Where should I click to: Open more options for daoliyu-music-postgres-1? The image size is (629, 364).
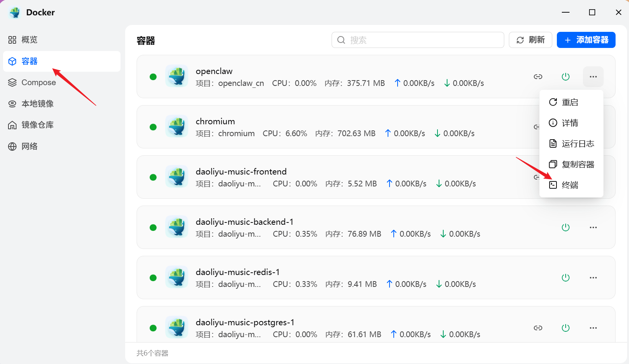coord(593,328)
